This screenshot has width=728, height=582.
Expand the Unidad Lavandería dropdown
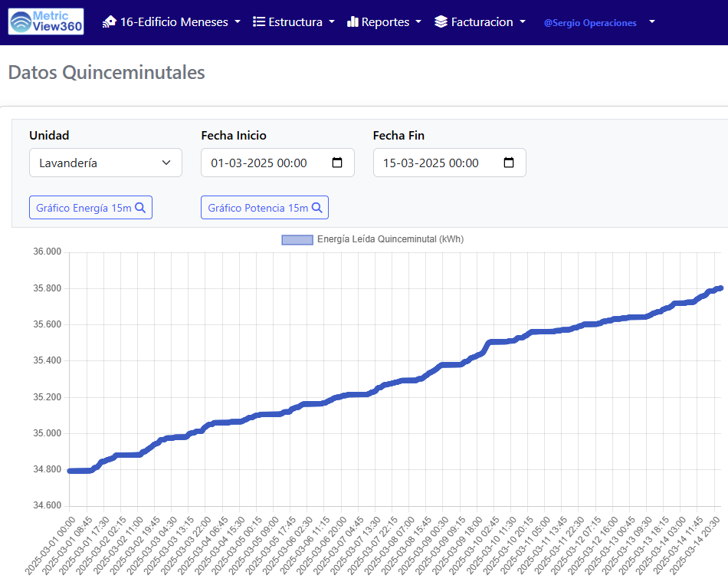(106, 163)
